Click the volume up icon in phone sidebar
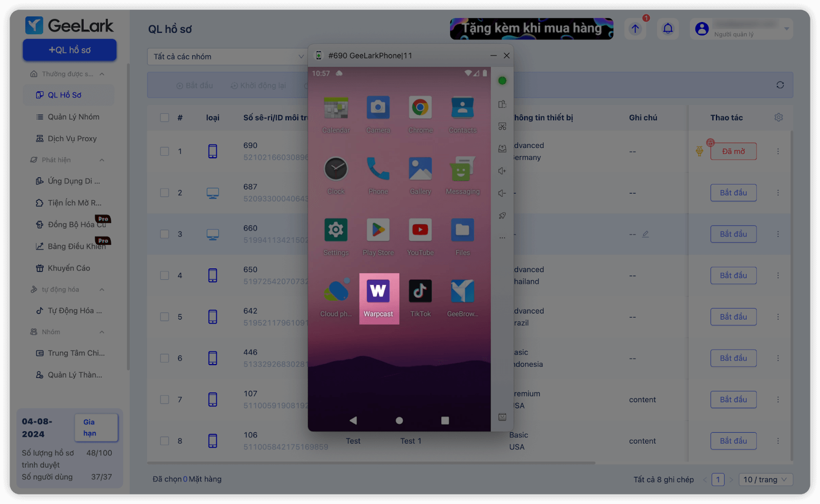The image size is (820, 504). click(502, 171)
